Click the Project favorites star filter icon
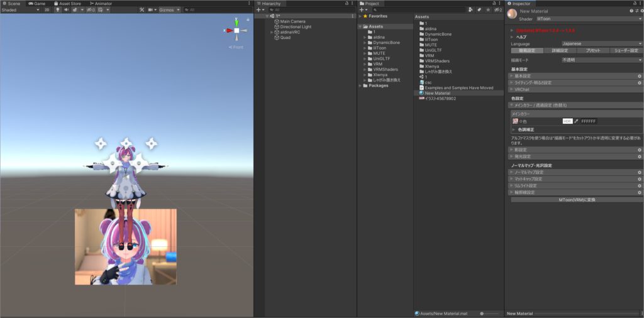Screen dimensions: 644x318 pyautogui.click(x=488, y=10)
